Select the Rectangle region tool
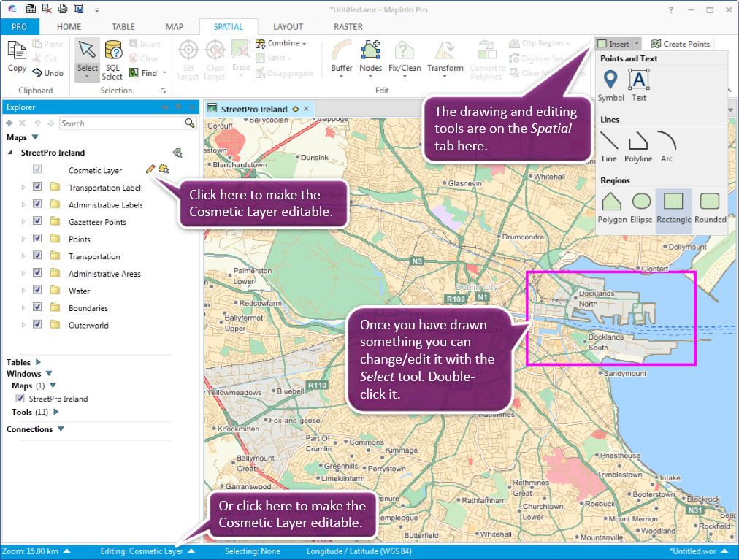The image size is (739, 560). 673,211
